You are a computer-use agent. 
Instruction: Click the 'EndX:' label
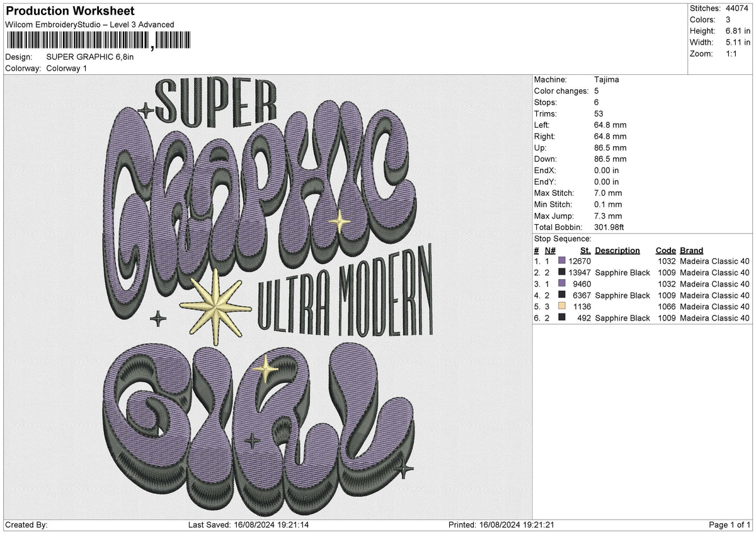[545, 171]
